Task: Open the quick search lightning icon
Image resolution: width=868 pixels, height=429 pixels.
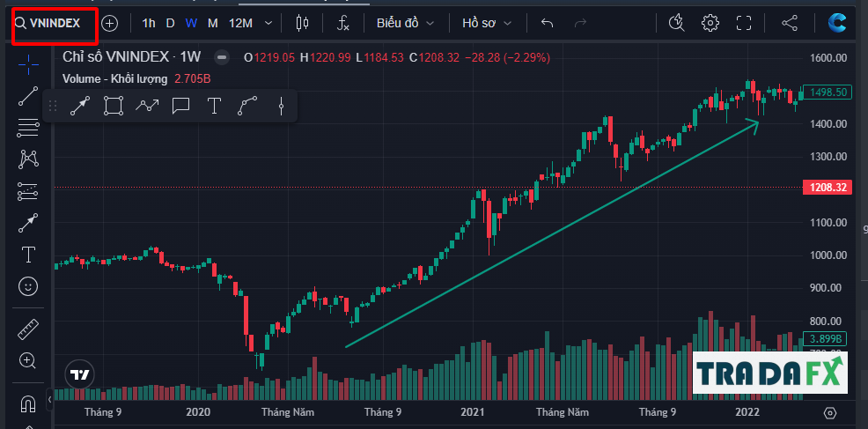Action: (676, 23)
